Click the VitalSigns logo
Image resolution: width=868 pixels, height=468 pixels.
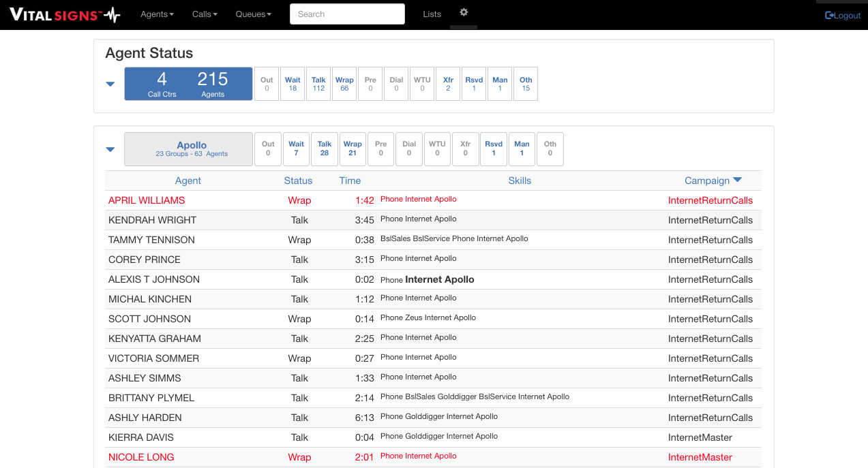[x=65, y=14]
